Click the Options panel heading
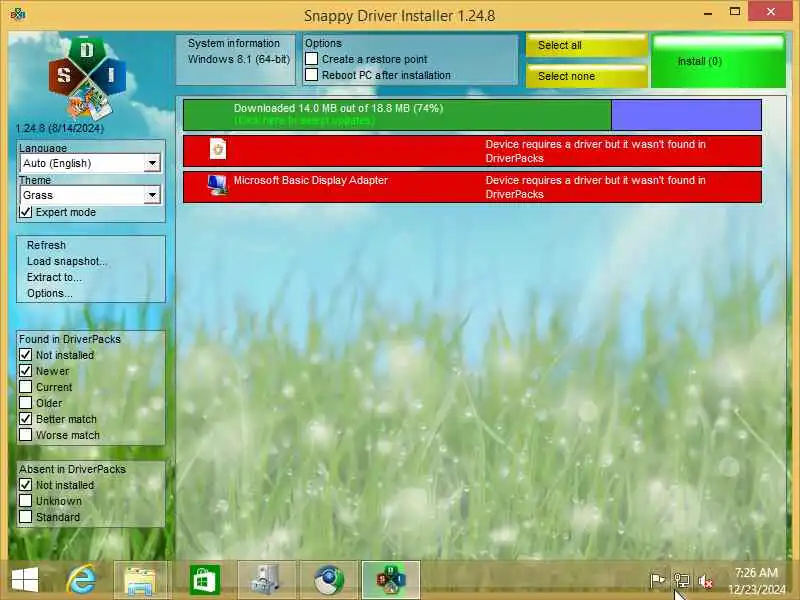This screenshot has height=600, width=800. click(x=323, y=43)
